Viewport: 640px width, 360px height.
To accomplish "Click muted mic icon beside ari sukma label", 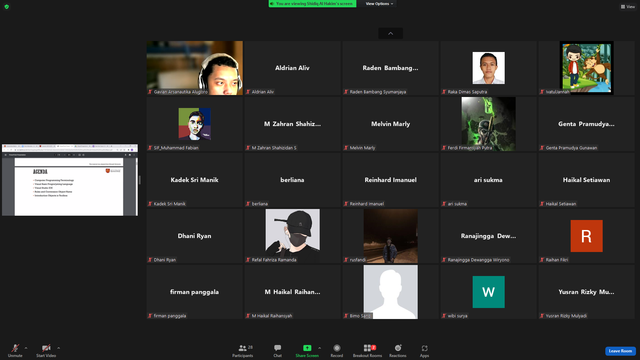I will point(444,204).
